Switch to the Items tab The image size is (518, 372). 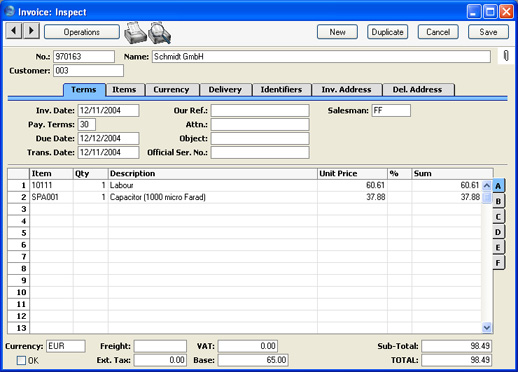click(x=124, y=90)
